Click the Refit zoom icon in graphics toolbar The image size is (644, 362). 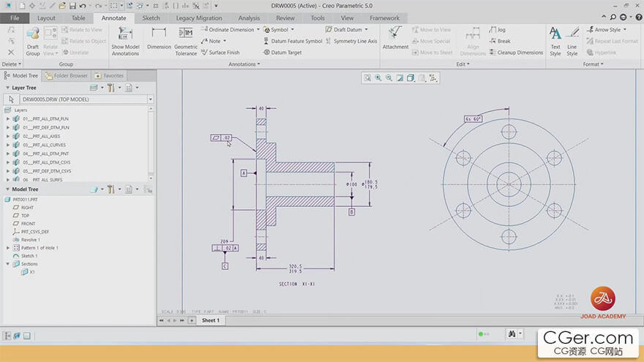click(x=368, y=78)
